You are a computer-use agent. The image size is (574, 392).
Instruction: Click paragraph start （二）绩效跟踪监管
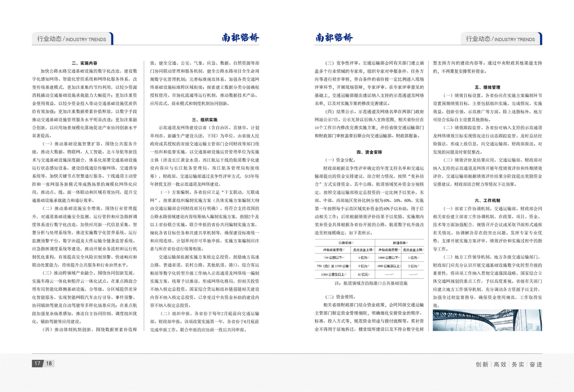tap(462, 128)
